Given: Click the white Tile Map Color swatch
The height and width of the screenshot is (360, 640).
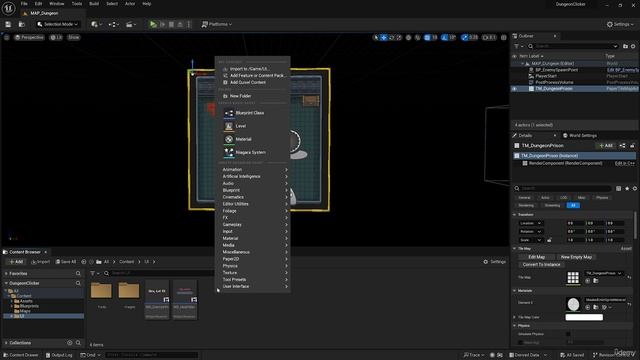Looking at the screenshot, I should coord(584,317).
